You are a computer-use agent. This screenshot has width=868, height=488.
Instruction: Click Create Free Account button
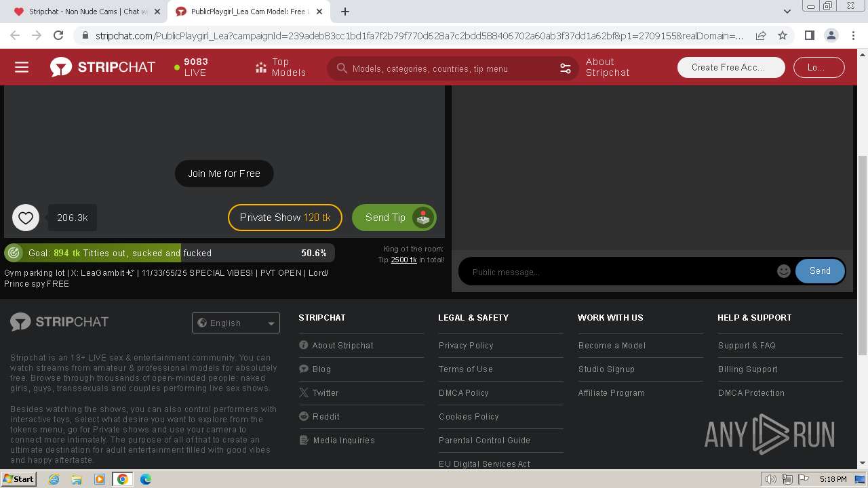731,67
